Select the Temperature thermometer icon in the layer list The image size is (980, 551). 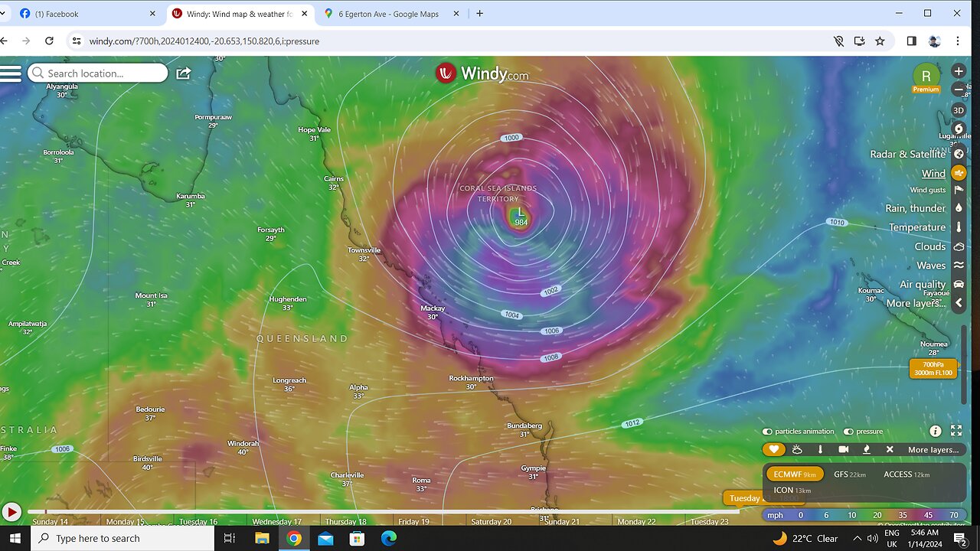tap(959, 227)
